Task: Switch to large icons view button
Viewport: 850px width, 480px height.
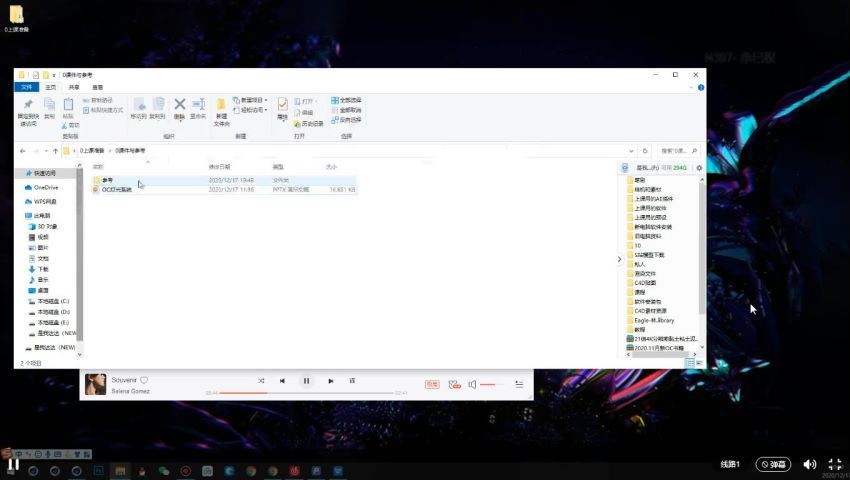Action: (699, 363)
